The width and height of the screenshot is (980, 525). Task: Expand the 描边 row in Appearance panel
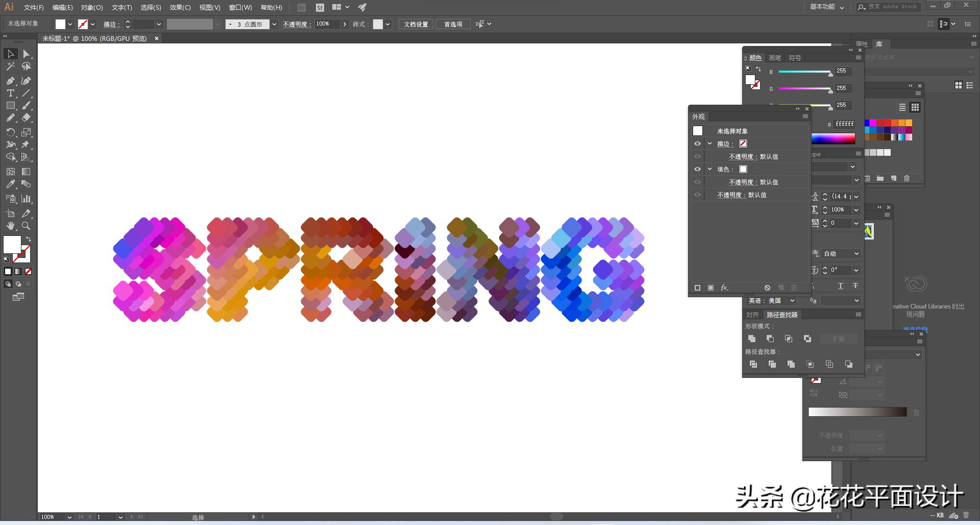click(x=709, y=144)
